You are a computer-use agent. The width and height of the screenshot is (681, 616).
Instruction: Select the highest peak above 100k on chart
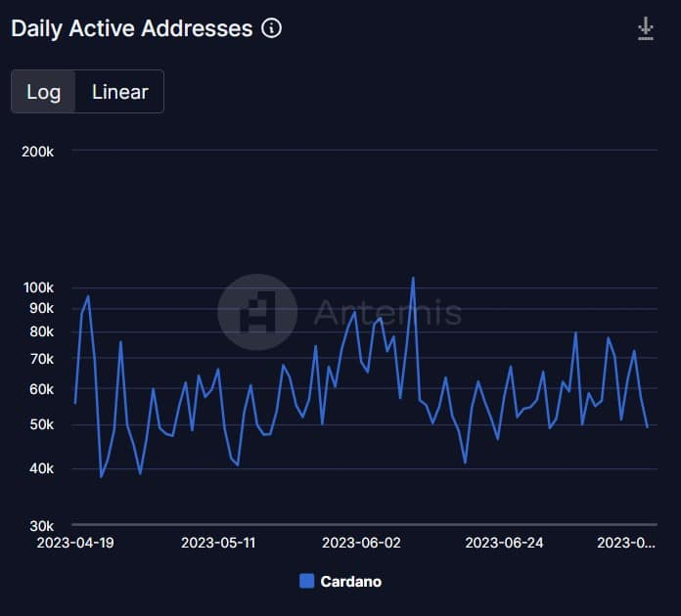413,278
